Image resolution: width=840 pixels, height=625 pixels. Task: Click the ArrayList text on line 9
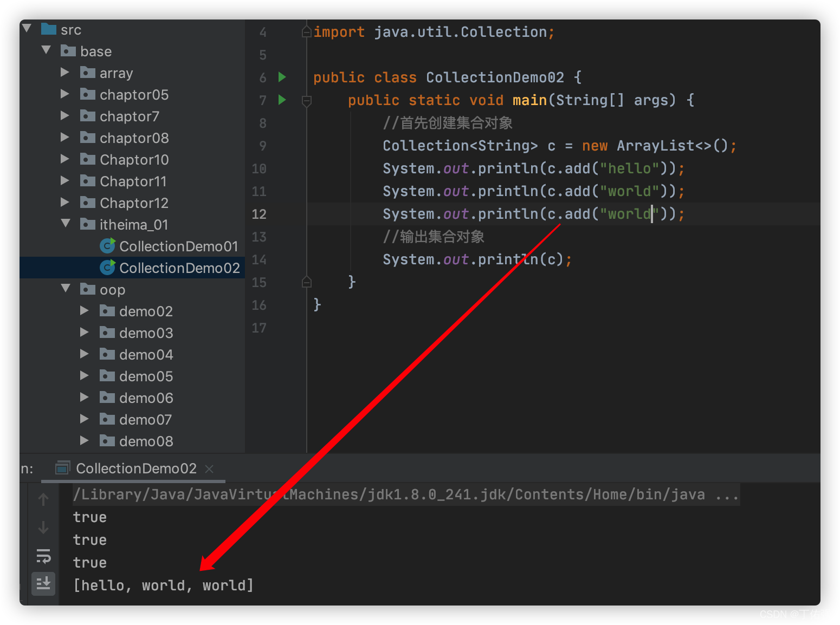pos(656,146)
